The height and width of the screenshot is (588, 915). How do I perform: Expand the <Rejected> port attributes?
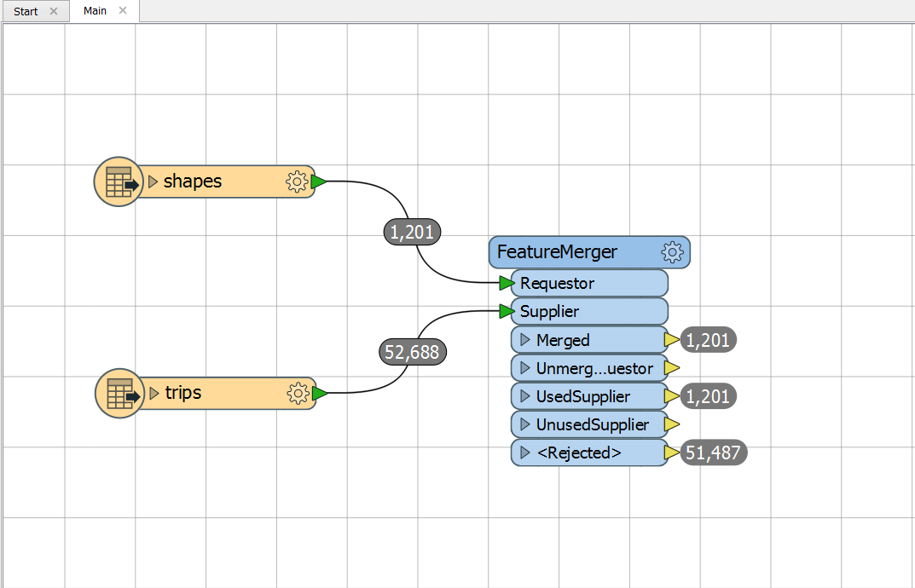[x=525, y=453]
